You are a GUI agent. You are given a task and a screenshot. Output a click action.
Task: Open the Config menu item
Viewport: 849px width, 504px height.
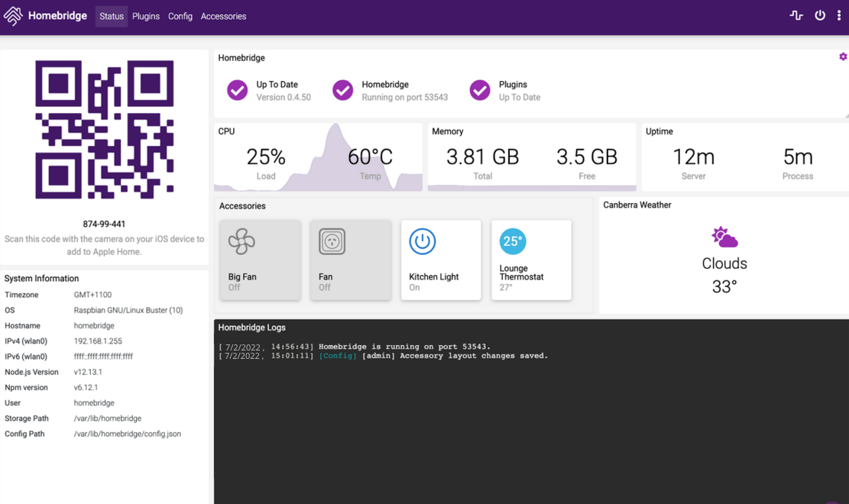[180, 16]
